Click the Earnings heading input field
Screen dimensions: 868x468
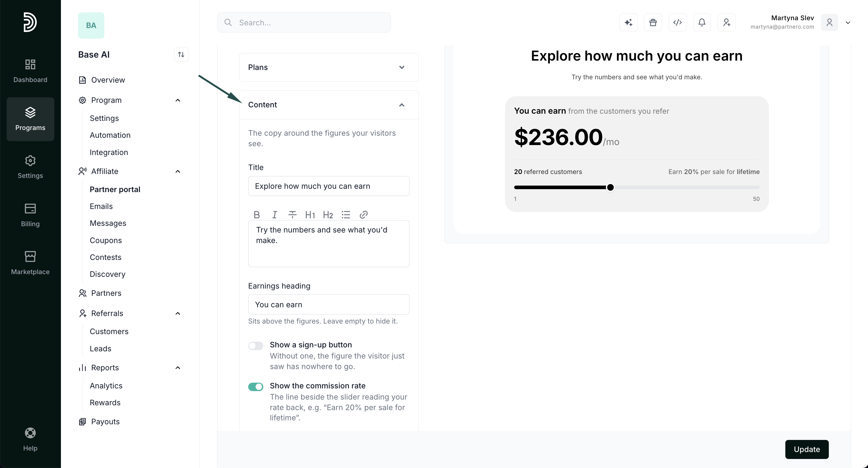(328, 305)
